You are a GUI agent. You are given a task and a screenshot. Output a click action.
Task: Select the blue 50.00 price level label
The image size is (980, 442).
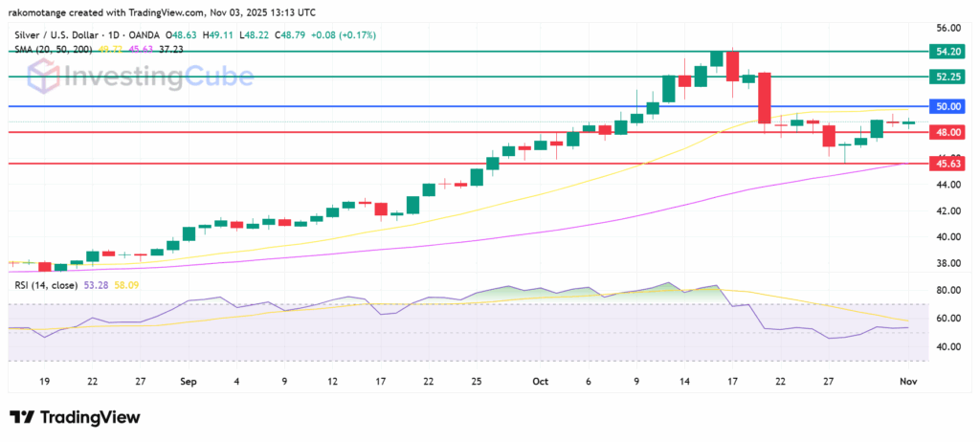pyautogui.click(x=947, y=106)
